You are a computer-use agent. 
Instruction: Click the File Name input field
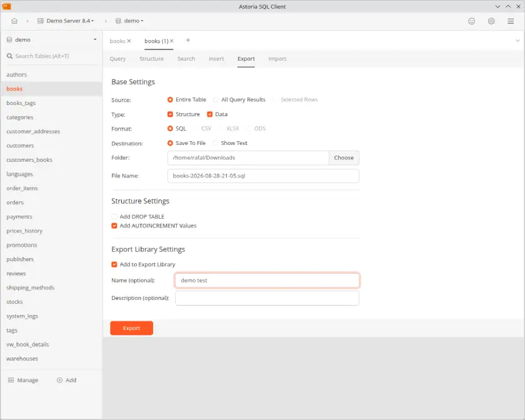click(263, 176)
